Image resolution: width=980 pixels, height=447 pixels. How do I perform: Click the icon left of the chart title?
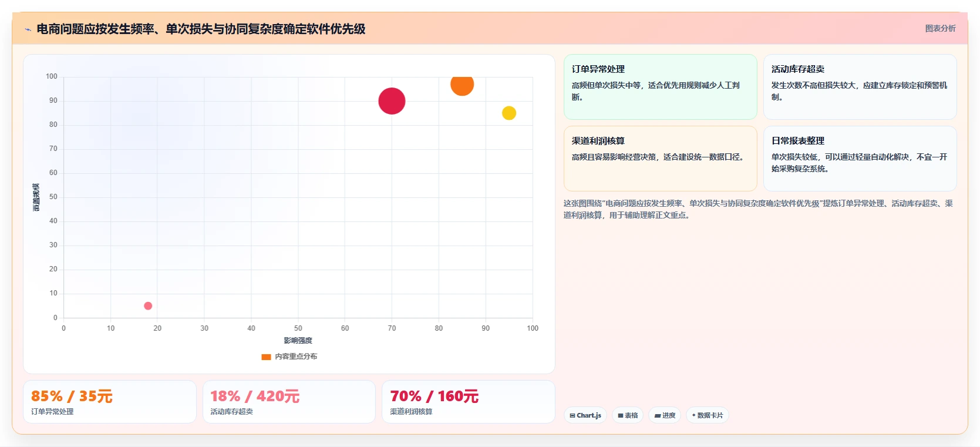[28, 29]
